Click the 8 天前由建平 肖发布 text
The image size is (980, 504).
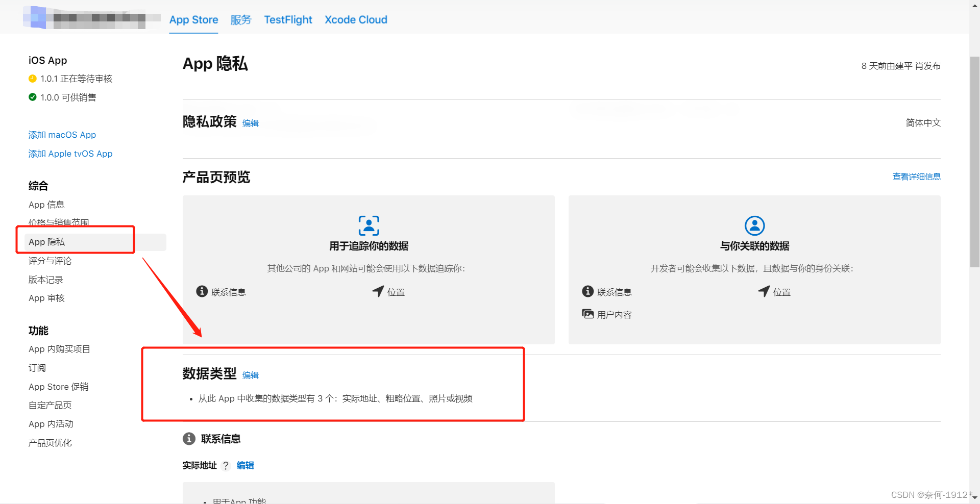pos(901,66)
